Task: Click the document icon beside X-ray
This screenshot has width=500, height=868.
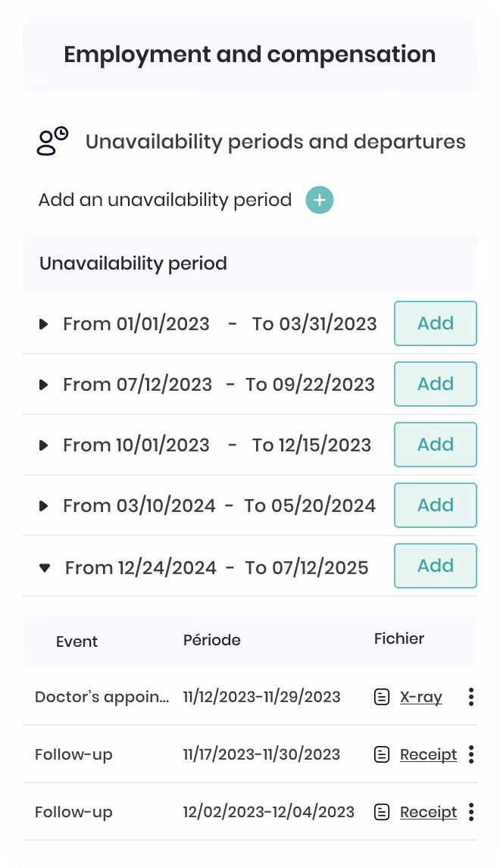Action: click(382, 696)
